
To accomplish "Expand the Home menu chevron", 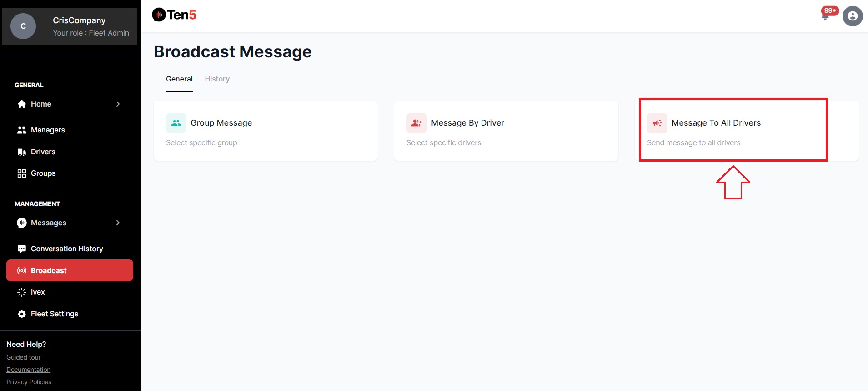I will pos(118,104).
